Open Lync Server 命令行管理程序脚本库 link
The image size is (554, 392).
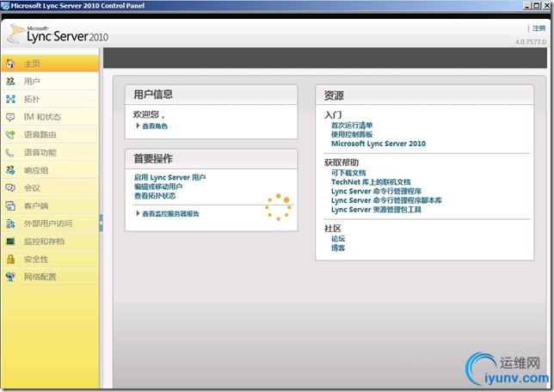point(386,200)
